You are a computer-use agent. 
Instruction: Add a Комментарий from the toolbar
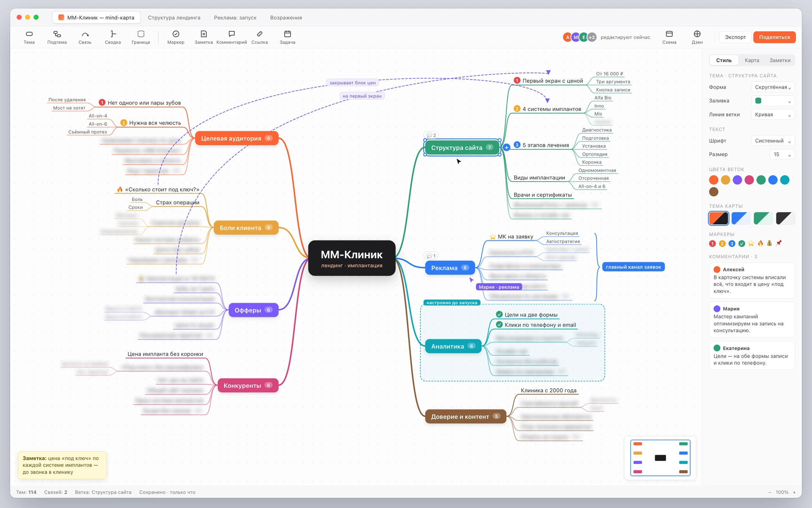tap(231, 37)
